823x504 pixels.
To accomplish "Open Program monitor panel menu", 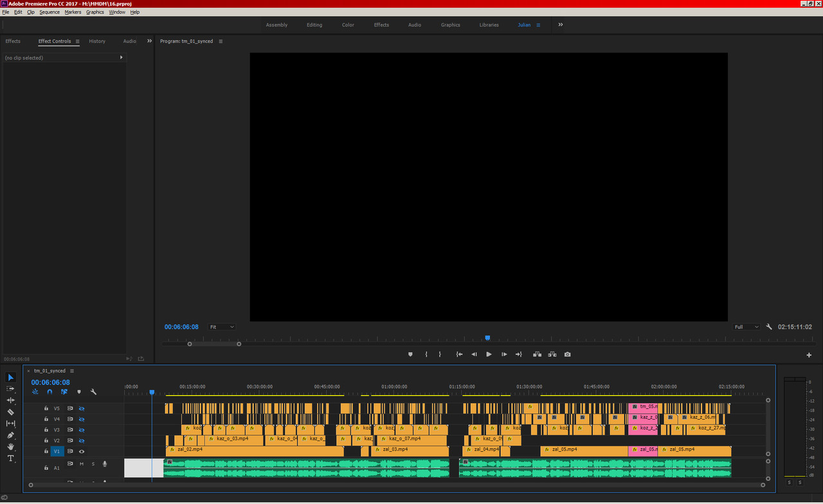I will [x=221, y=41].
